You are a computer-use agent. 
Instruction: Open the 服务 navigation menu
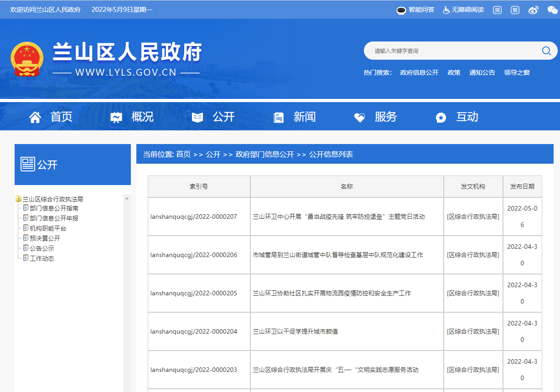click(x=386, y=117)
